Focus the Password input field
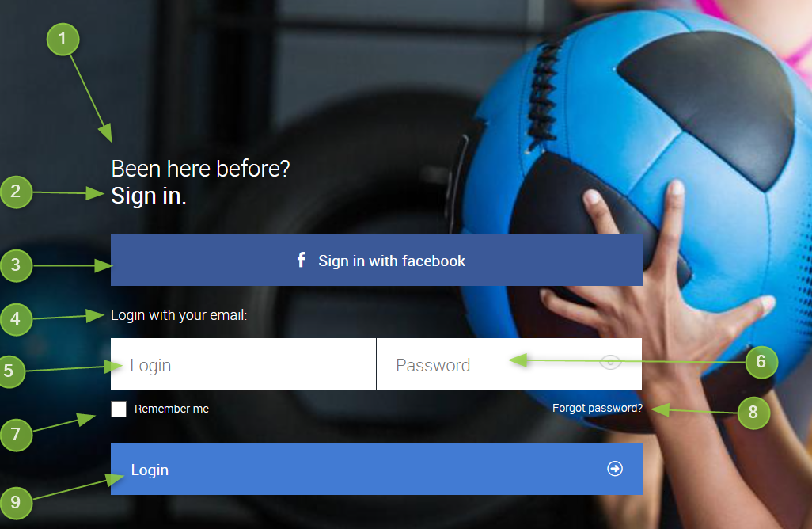Image resolution: width=812 pixels, height=529 pixels. point(509,364)
